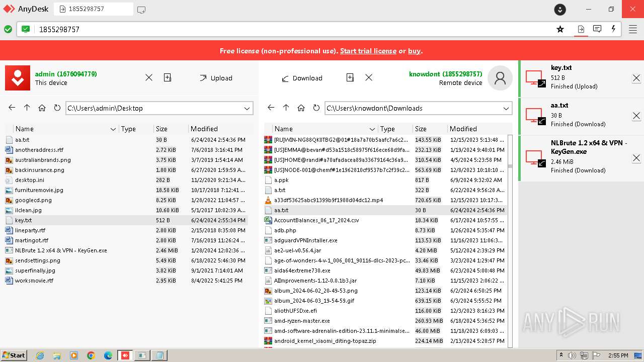Go up one folder in remote pane
This screenshot has height=362, width=644.
click(x=286, y=108)
